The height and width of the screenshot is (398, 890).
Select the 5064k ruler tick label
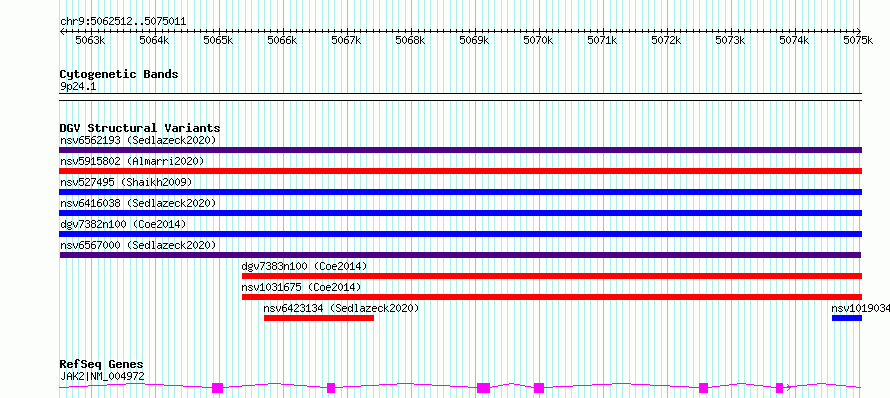click(x=154, y=40)
